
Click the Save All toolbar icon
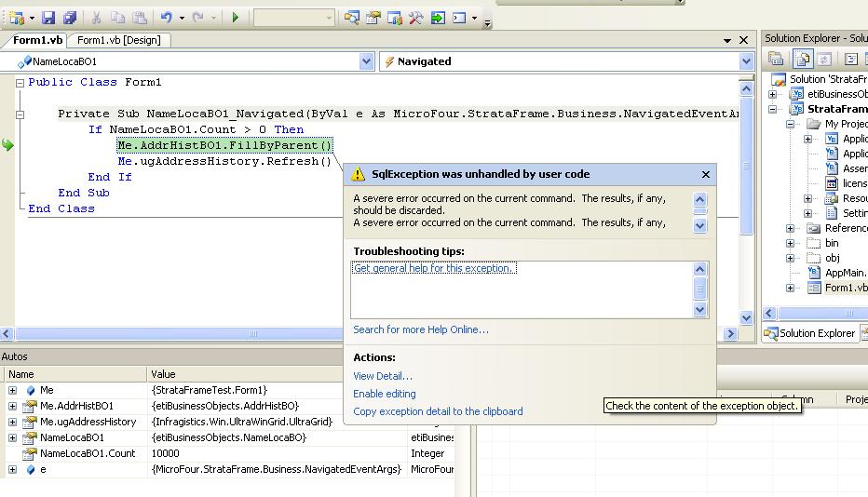coord(68,18)
